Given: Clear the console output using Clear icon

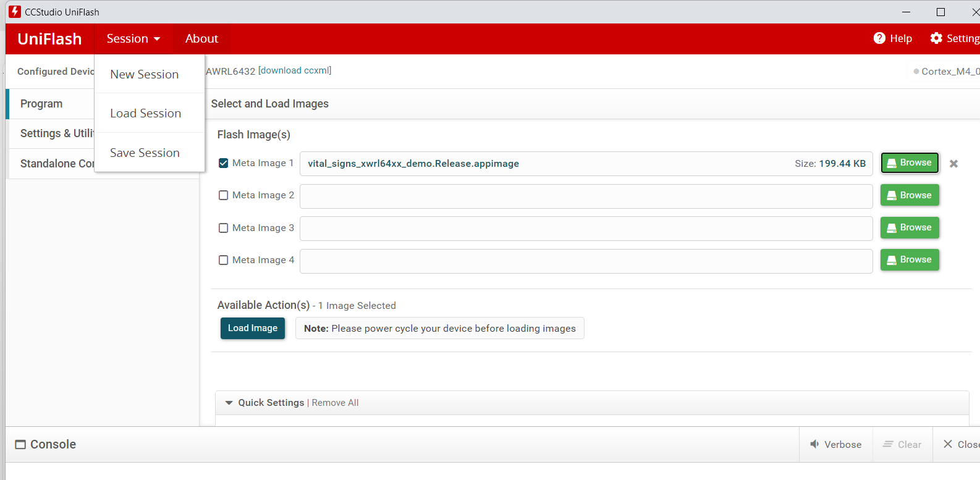Looking at the screenshot, I should tap(888, 444).
